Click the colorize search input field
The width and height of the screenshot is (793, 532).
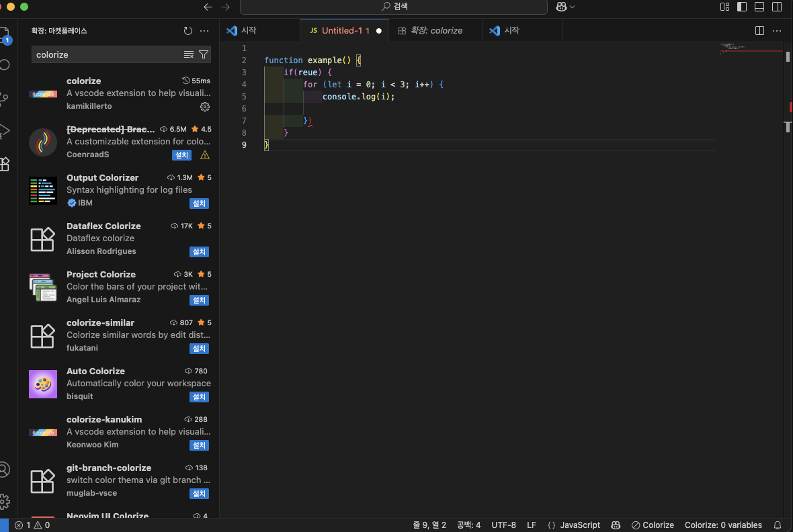click(106, 54)
